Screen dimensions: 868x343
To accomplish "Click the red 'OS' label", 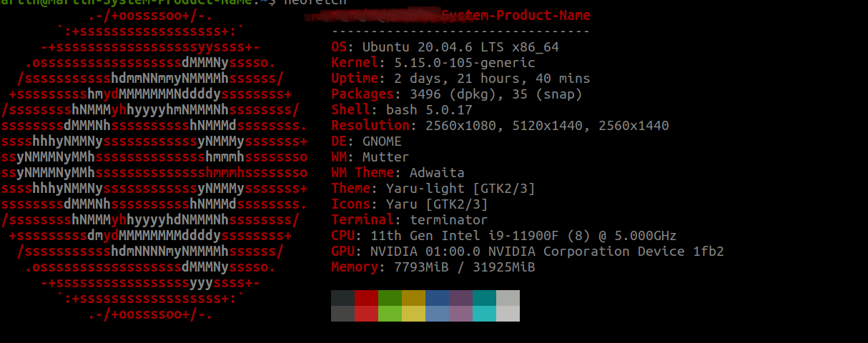I will coord(339,47).
